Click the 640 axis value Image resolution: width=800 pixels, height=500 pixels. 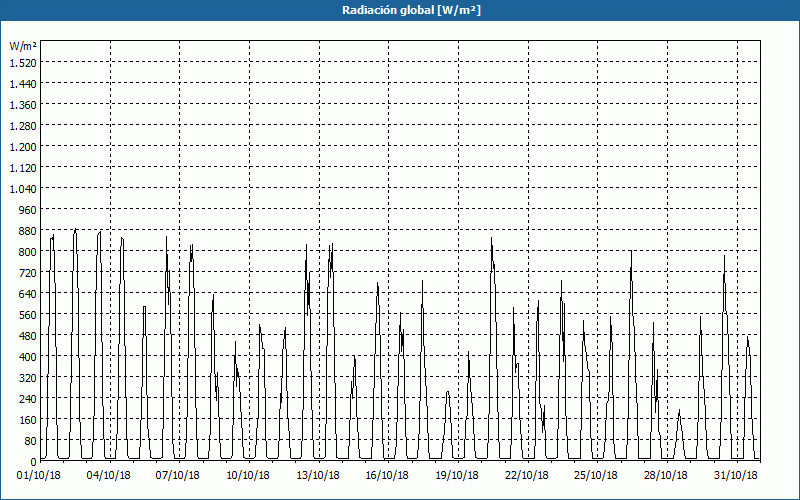(29, 294)
